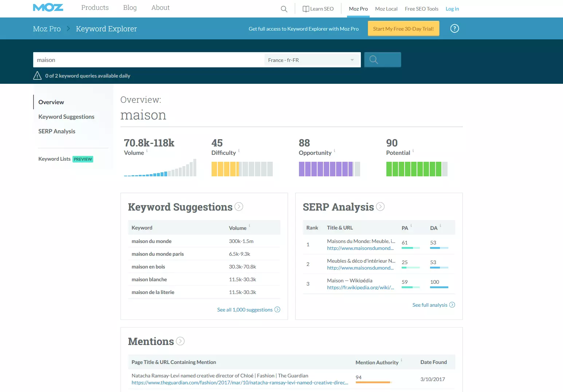Click volume value '300k-1.5m'
The width and height of the screenshot is (563, 392).
coord(241,241)
